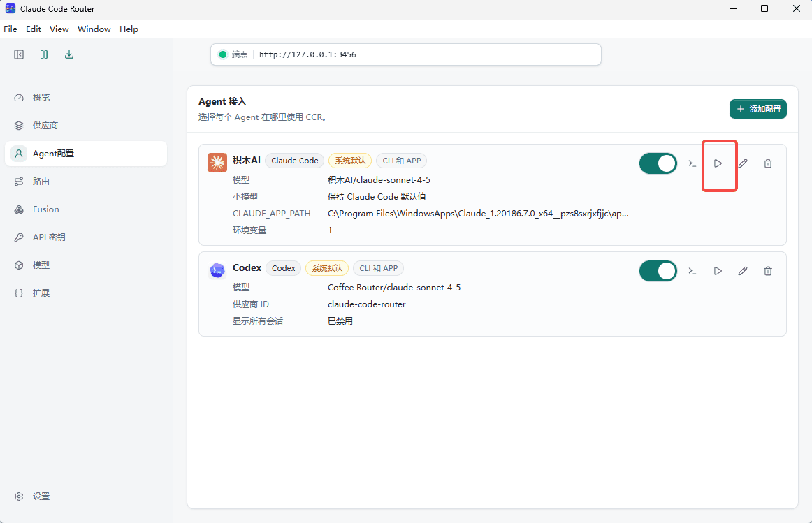
Task: Edit the 积木AI configuration pencil icon
Action: [743, 163]
